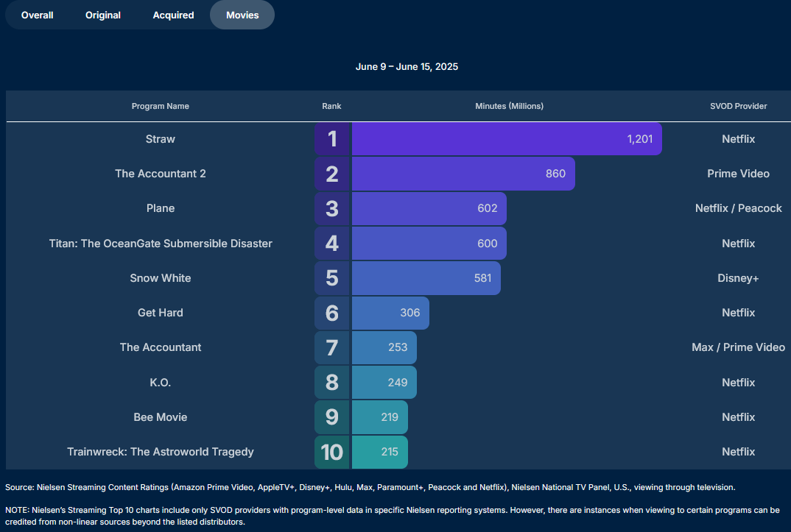The height and width of the screenshot is (532, 791).
Task: Click the active Movies tab
Action: click(242, 15)
